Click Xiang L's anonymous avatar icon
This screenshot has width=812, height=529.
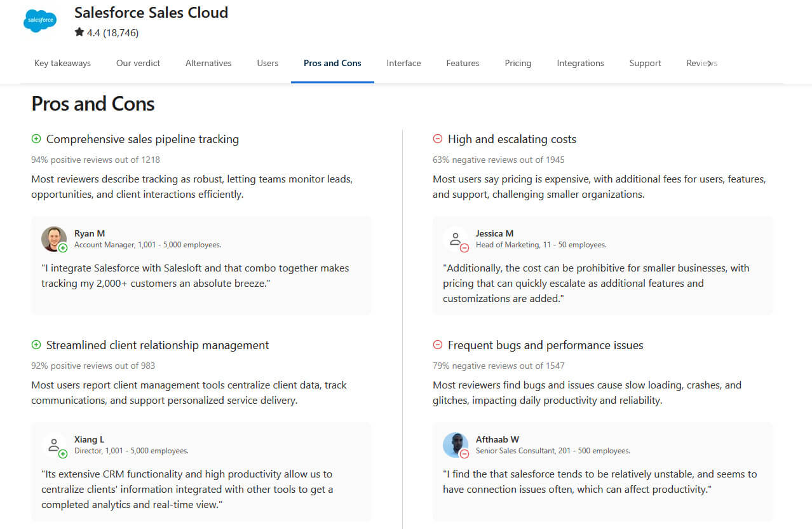[54, 445]
